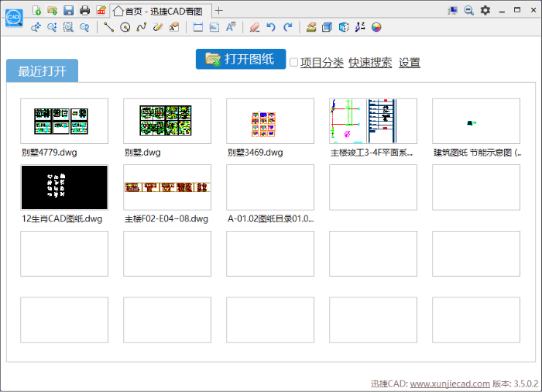This screenshot has width=542, height=392.
Task: Click the 3D cube render mode icon
Action: point(344,27)
